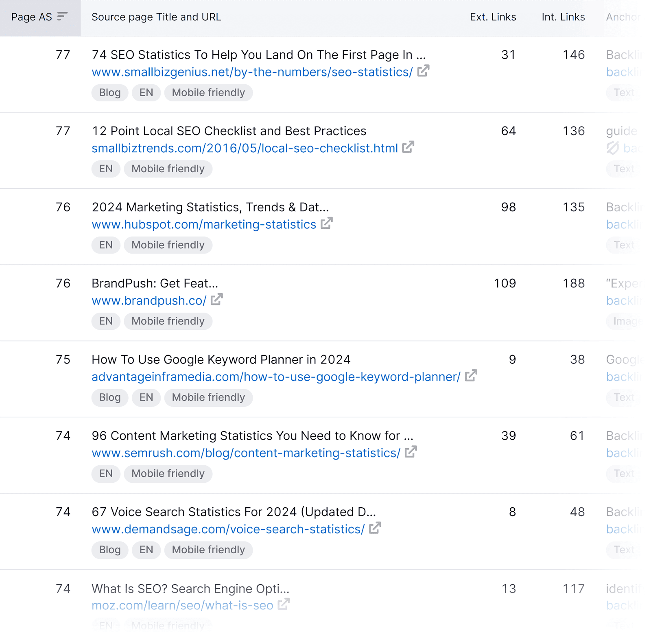The image size is (651, 644).
Task: Open advantageinframedia.com keyword planner link
Action: click(x=276, y=377)
